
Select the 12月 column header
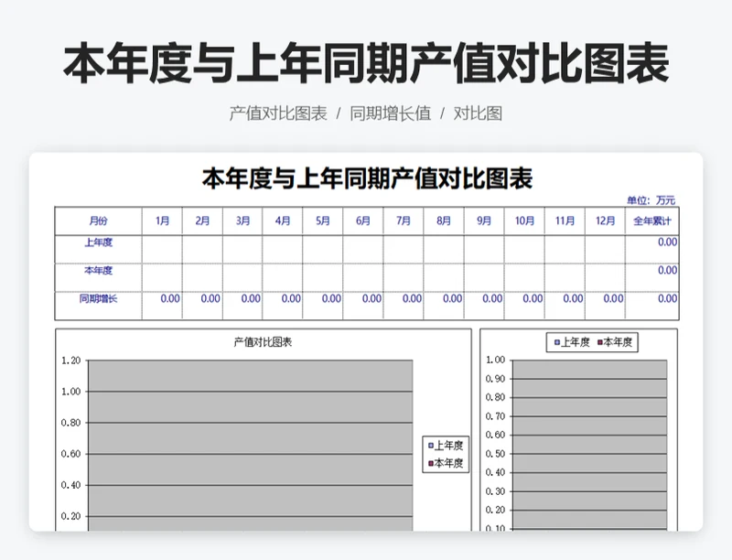point(605,221)
